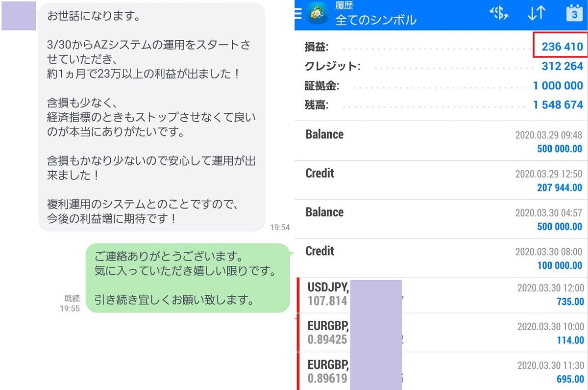Select the 残高 summary row
Screen dimensions: 588x390
coord(441,105)
